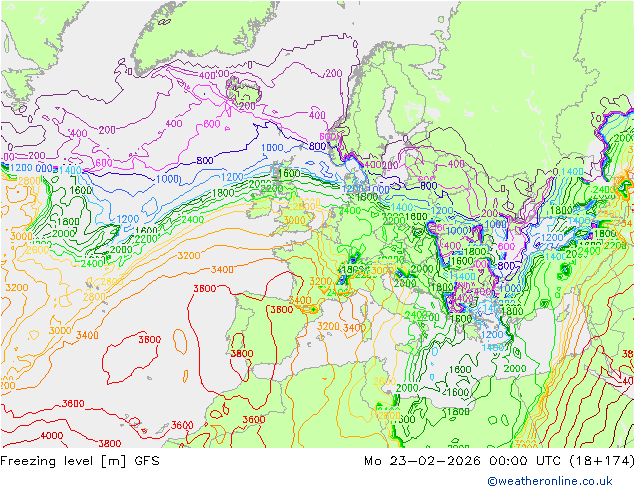Select the '3200' label in mid-Atlantic west of France
This screenshot has width=634, height=490.
[189, 256]
